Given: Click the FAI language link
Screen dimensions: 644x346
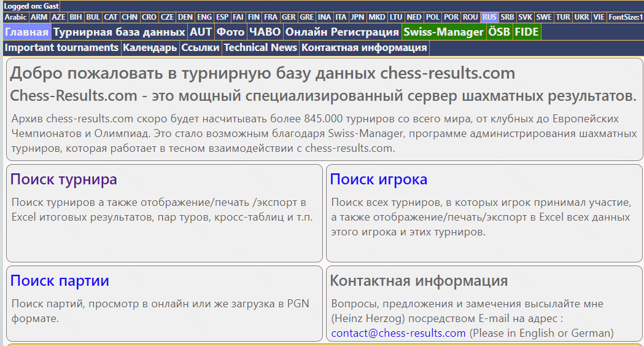Looking at the screenshot, I should coord(238,17).
